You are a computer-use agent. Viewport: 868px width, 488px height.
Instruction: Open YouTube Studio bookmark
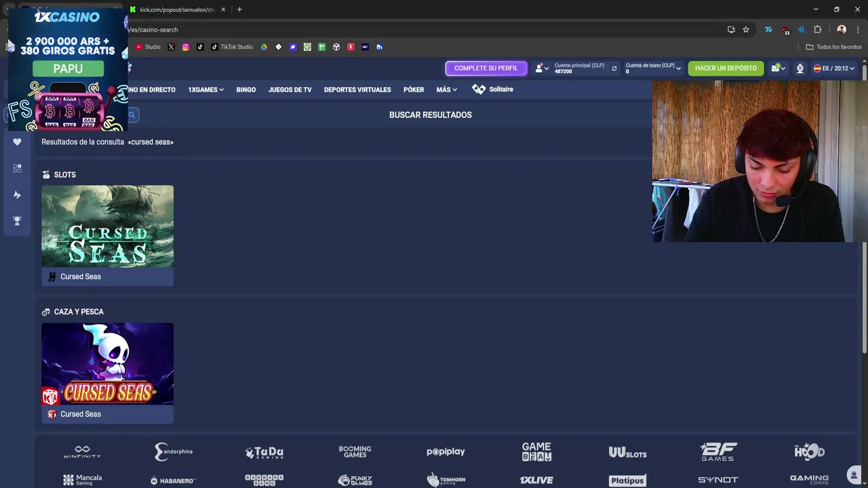pos(148,47)
